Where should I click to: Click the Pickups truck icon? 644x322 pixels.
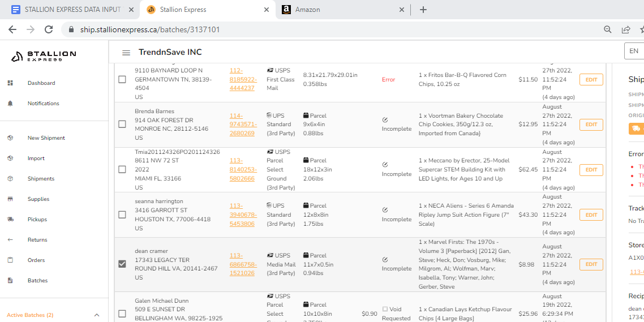pos(10,220)
